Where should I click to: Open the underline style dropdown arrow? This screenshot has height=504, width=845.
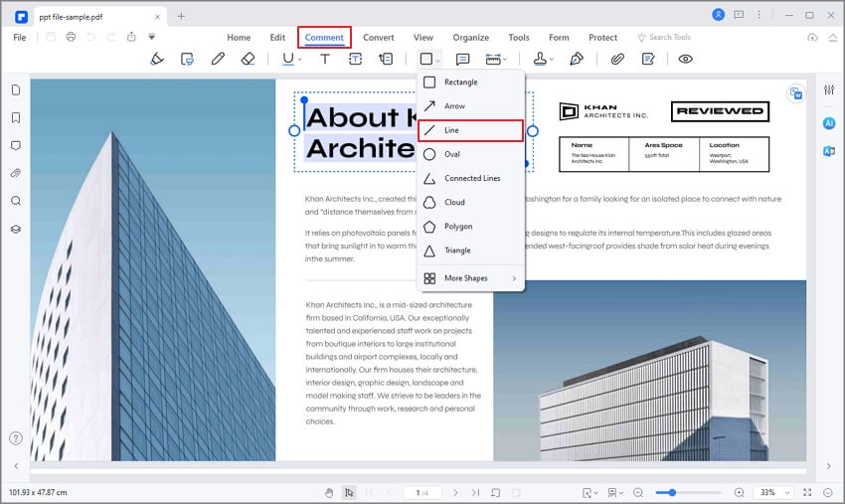click(x=300, y=60)
